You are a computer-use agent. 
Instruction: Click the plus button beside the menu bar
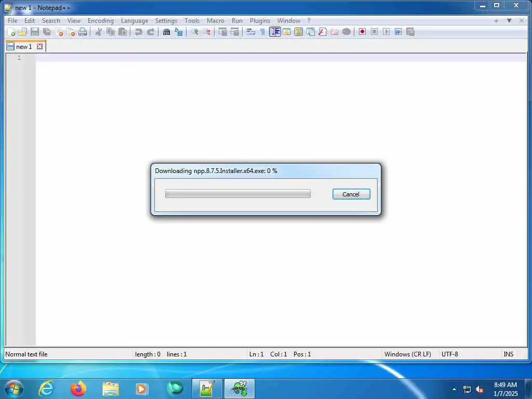coord(496,21)
